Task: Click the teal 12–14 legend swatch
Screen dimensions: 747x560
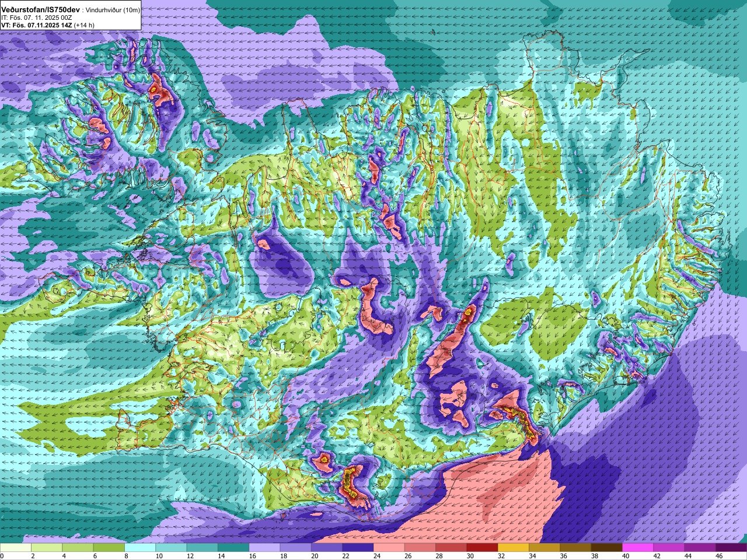Action: pyautogui.click(x=203, y=548)
